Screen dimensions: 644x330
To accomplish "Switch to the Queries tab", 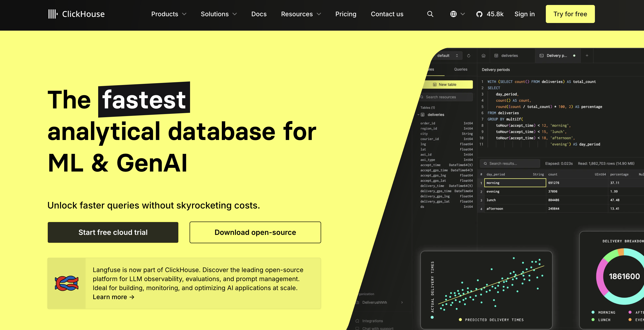I will tap(460, 69).
